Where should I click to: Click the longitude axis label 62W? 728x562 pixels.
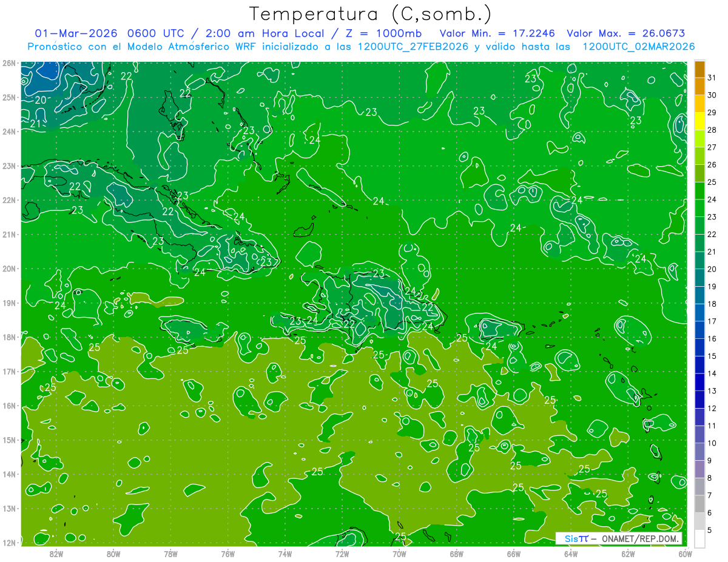tap(627, 554)
